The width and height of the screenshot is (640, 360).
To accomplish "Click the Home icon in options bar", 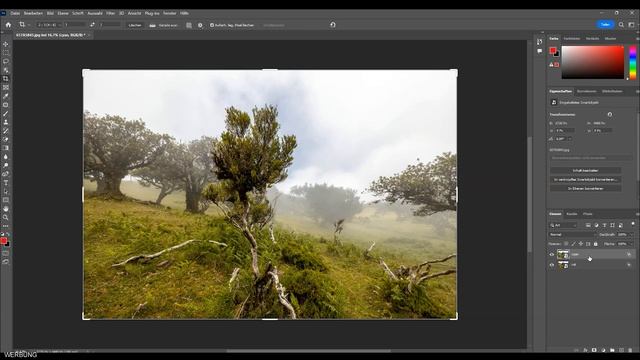I will (x=8, y=25).
